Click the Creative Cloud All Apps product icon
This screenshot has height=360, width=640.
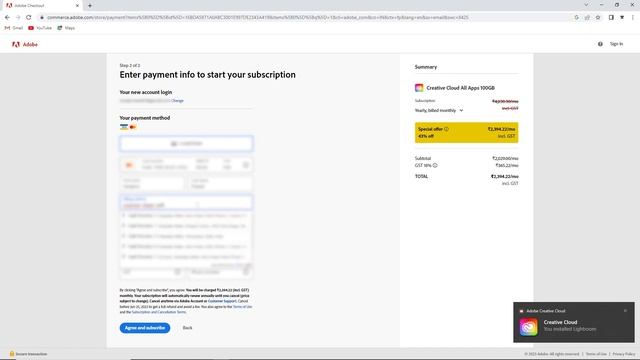[x=419, y=88]
